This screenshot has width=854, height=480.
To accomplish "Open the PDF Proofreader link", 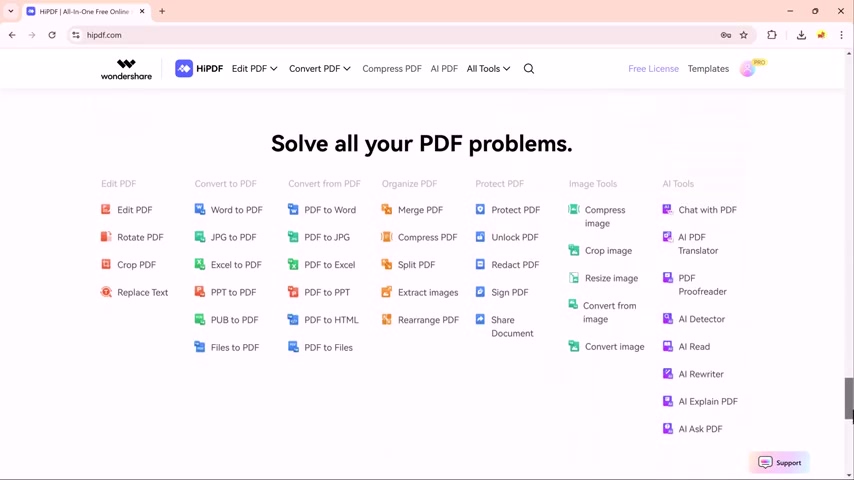I will point(694,284).
